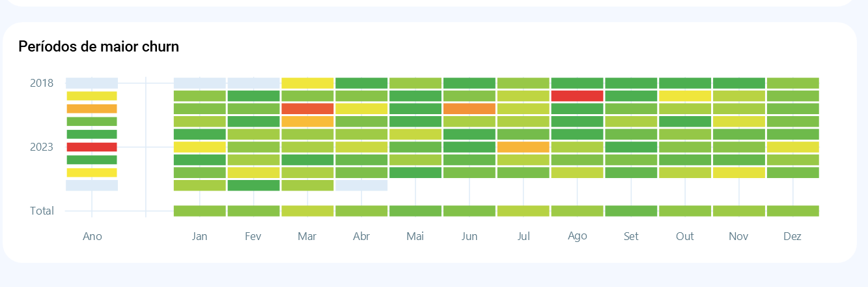
Task: Click the "Dez" month label
Action: coord(792,236)
